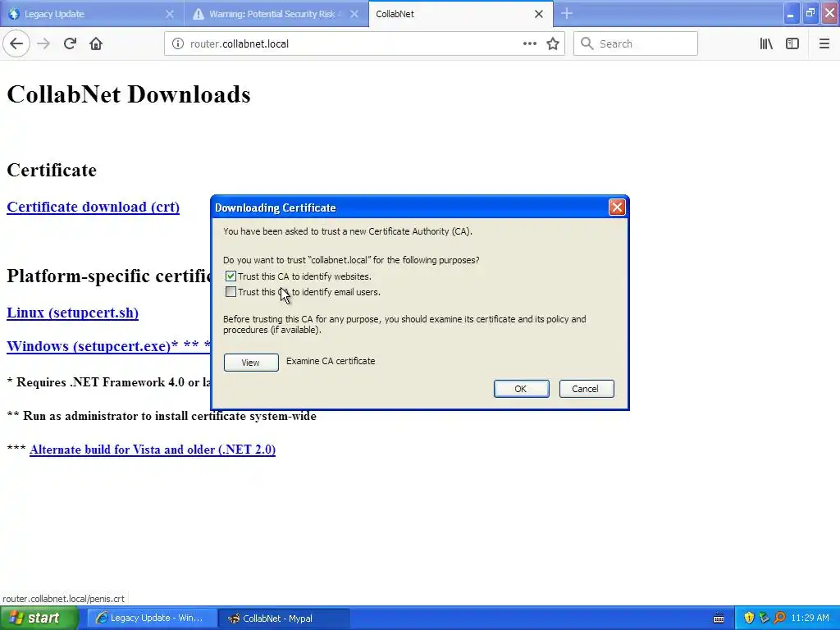
Task: Minimize the browser window
Action: pos(791,13)
